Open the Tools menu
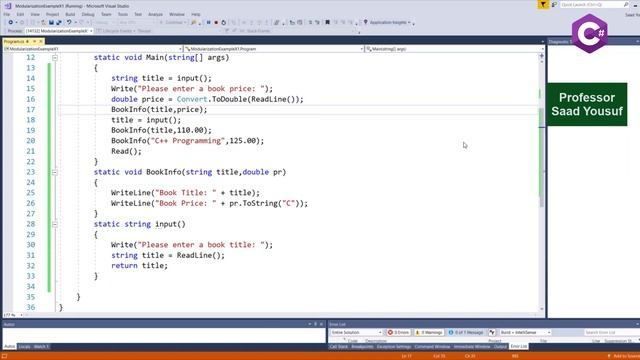 click(x=123, y=14)
